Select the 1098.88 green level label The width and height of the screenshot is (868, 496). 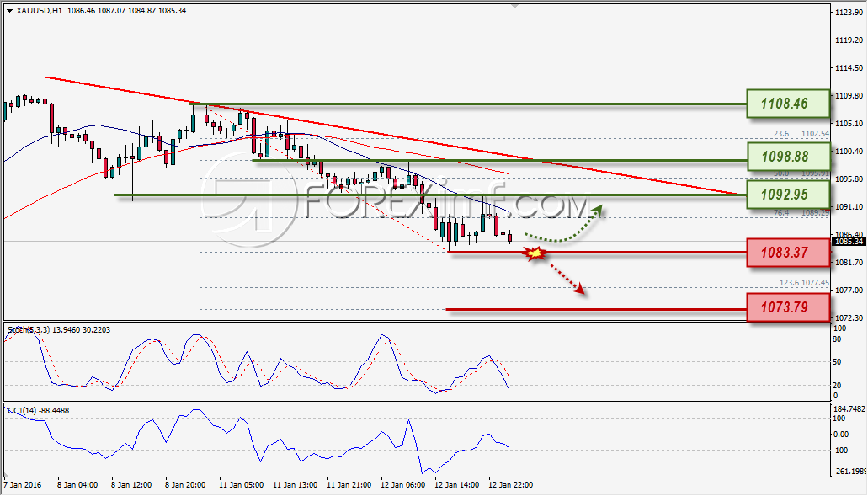788,156
